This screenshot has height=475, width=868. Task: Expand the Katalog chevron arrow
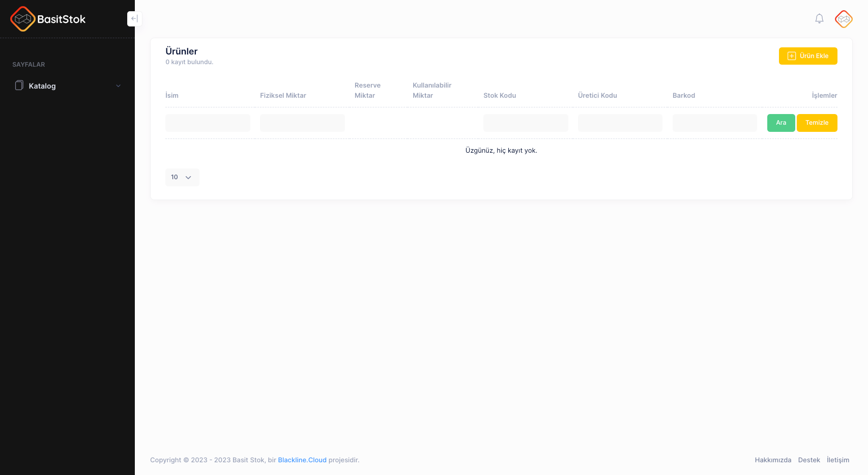pos(119,86)
